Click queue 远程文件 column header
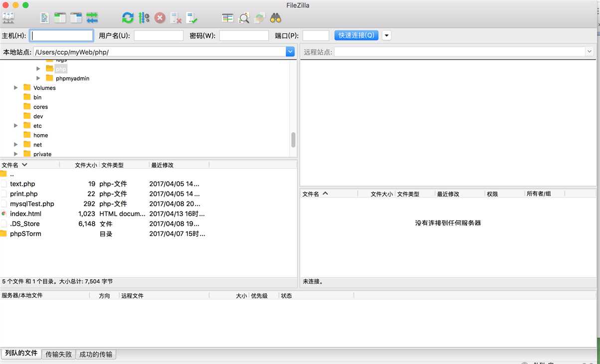Viewport: 600px width, 364px height. pyautogui.click(x=164, y=296)
